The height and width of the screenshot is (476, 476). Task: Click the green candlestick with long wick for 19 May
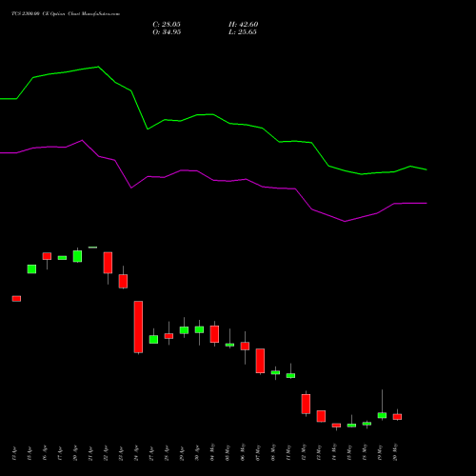pos(382,415)
